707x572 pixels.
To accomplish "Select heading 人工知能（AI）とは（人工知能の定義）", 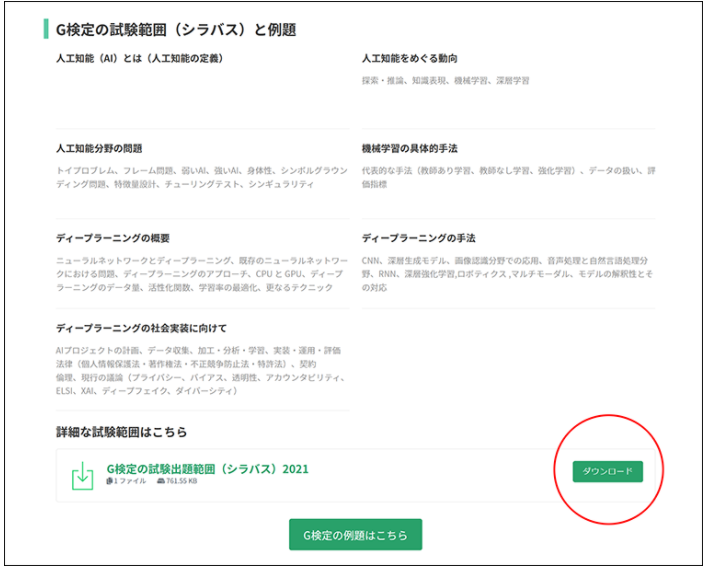I will click(139, 58).
